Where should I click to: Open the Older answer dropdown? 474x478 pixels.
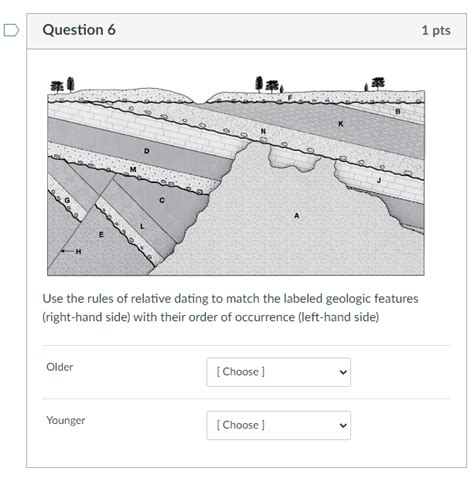(x=278, y=372)
